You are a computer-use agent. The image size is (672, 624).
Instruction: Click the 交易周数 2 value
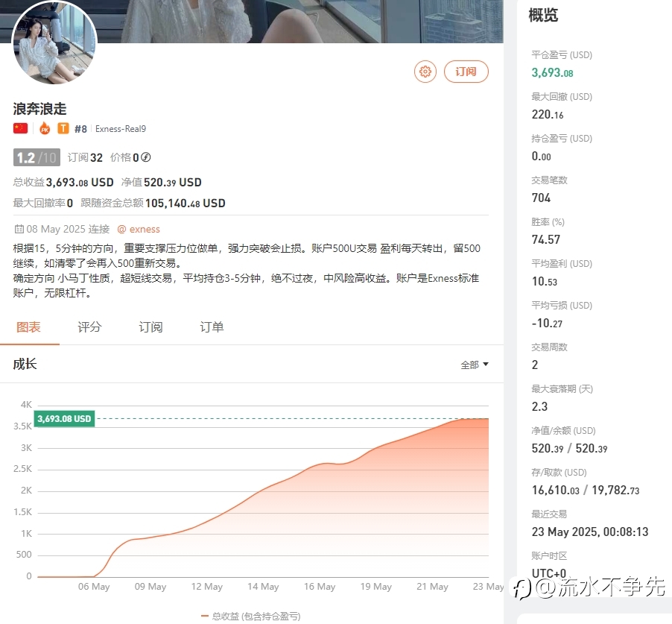535,365
